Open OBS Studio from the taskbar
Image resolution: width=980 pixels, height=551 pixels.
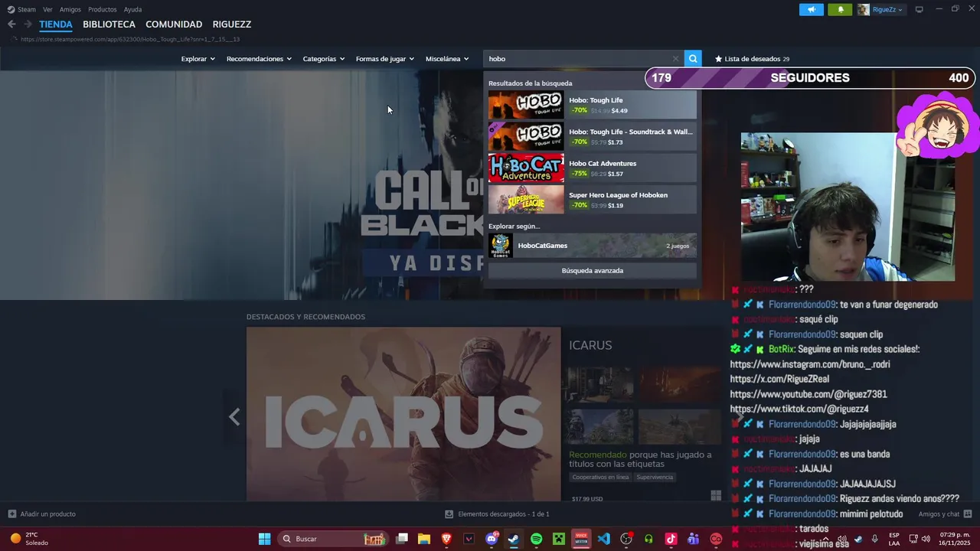tap(626, 539)
